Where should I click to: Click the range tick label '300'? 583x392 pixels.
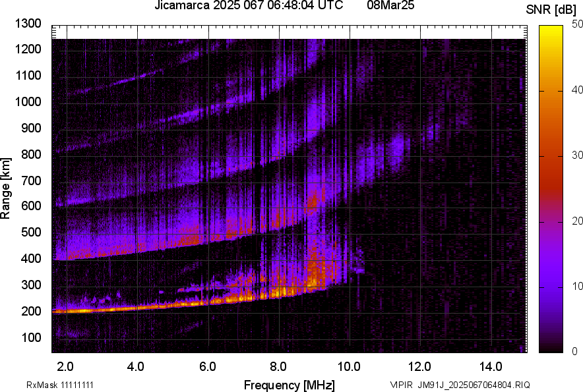31,285
